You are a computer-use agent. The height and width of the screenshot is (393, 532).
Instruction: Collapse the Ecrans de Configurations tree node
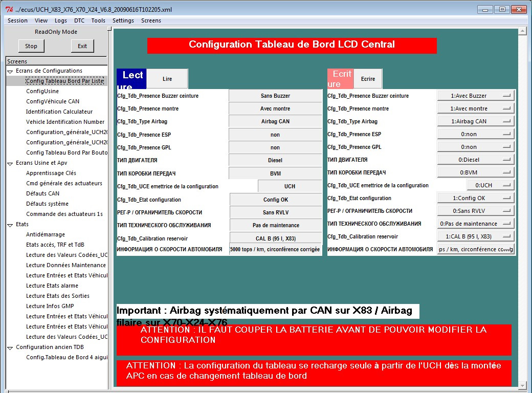pyautogui.click(x=10, y=72)
